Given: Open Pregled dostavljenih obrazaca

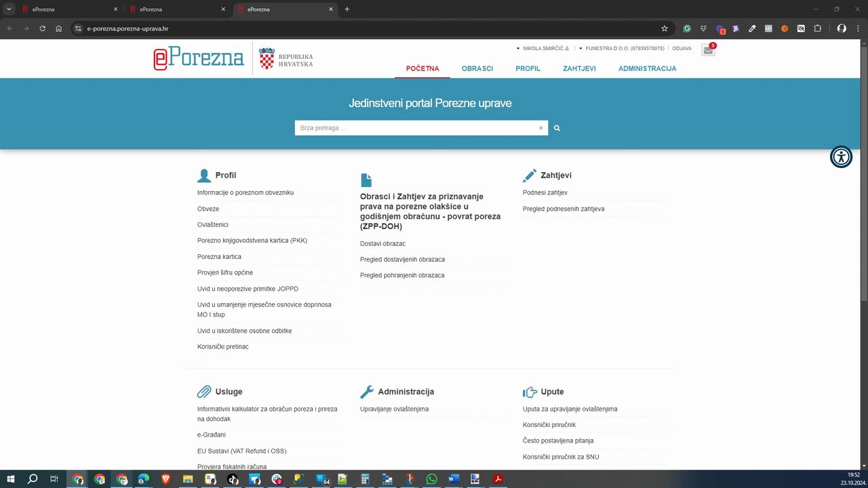Looking at the screenshot, I should (402, 260).
